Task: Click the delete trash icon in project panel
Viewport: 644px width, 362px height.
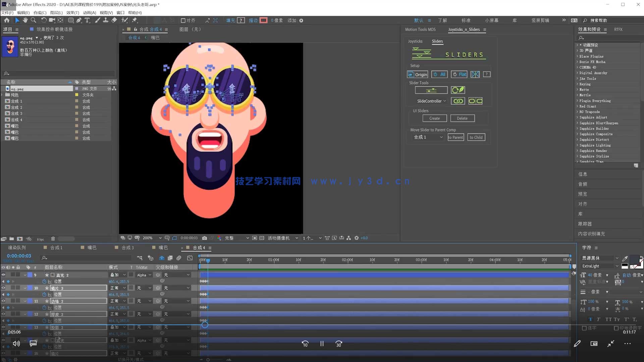Action: [x=53, y=239]
